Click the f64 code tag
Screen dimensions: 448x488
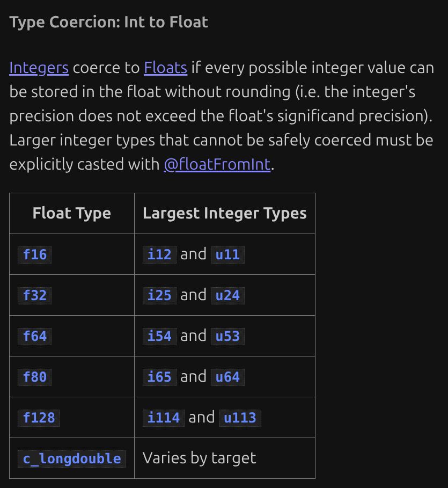pyautogui.click(x=34, y=337)
